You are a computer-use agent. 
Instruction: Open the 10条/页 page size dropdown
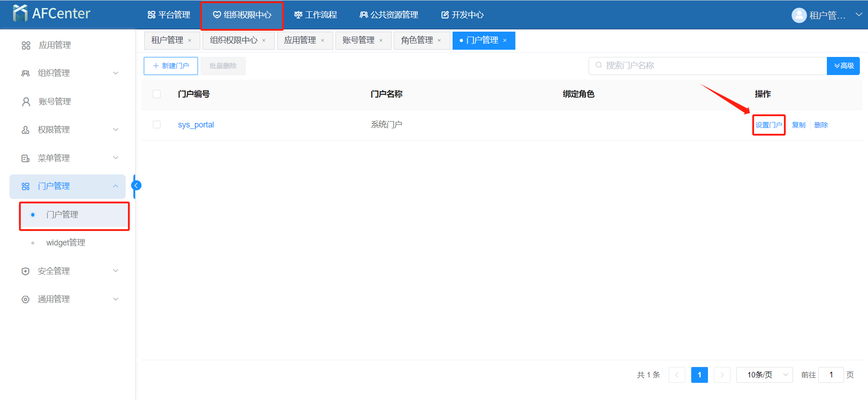click(x=764, y=375)
